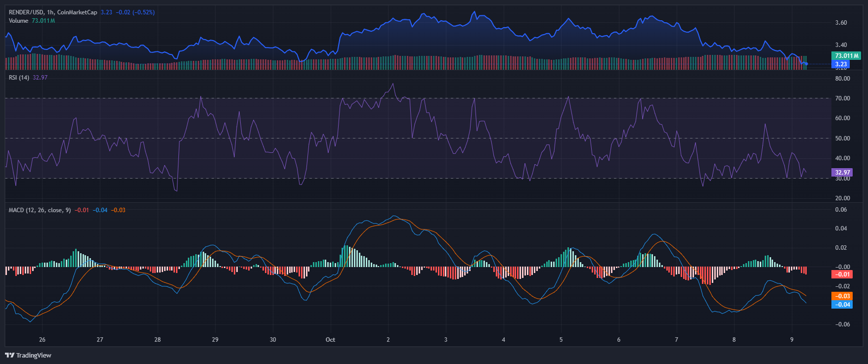The width and height of the screenshot is (868, 364).
Task: Select the Volume indicator legend
Action: pos(18,21)
